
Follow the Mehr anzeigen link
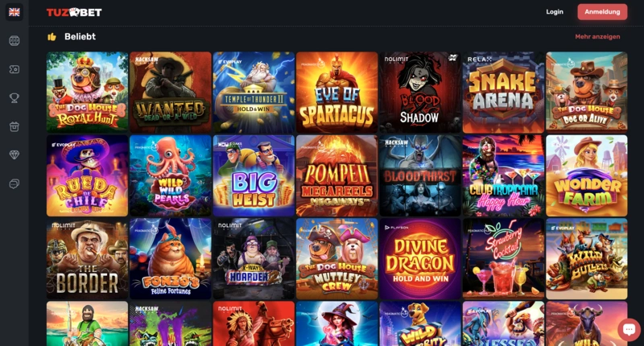[x=597, y=36]
